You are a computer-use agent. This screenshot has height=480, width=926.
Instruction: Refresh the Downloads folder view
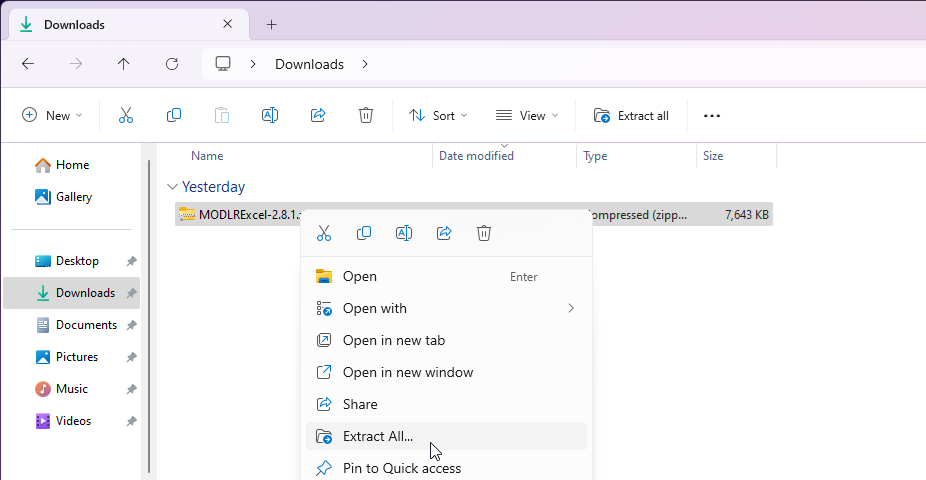172,64
